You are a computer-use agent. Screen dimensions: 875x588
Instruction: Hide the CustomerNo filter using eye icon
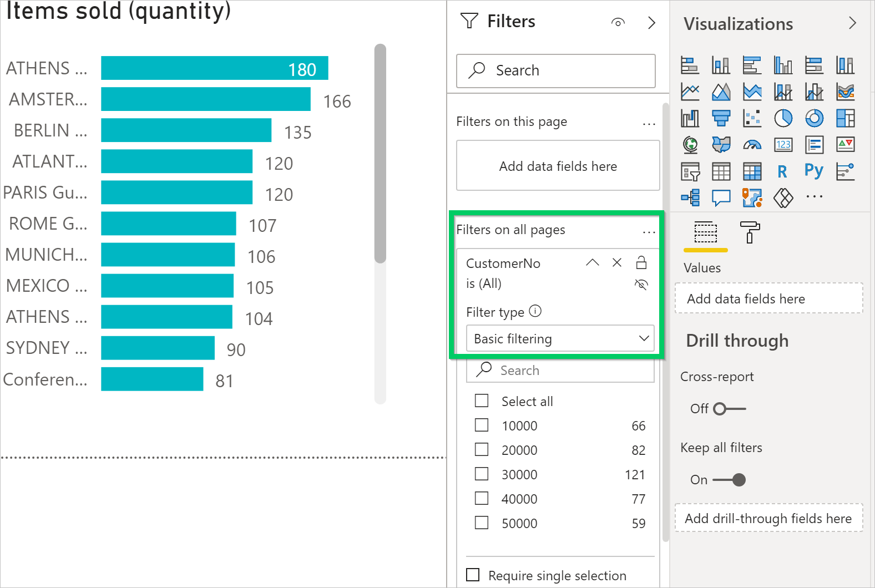point(641,285)
